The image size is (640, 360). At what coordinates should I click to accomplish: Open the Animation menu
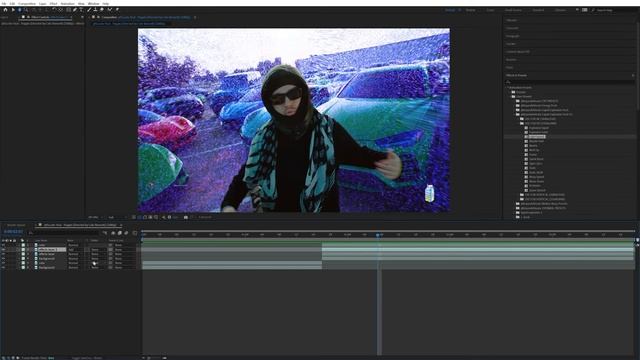67,3
